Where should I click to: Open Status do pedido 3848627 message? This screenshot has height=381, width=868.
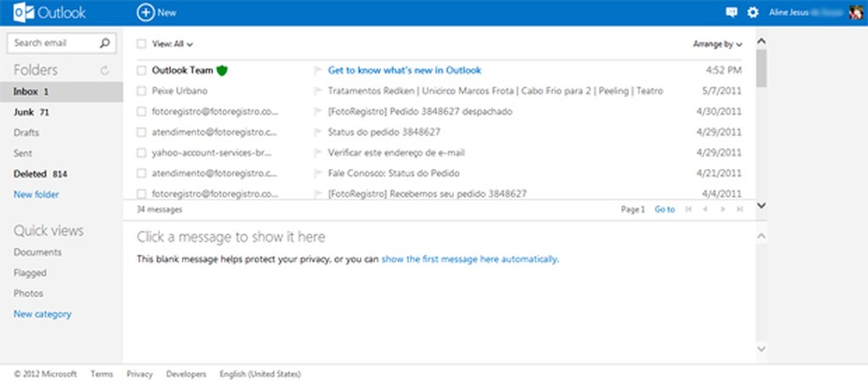point(385,132)
